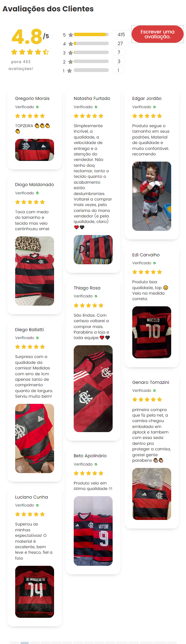
Task: Enlarge the De Arrascaeta 14 jersey image
Action: pos(34,592)
